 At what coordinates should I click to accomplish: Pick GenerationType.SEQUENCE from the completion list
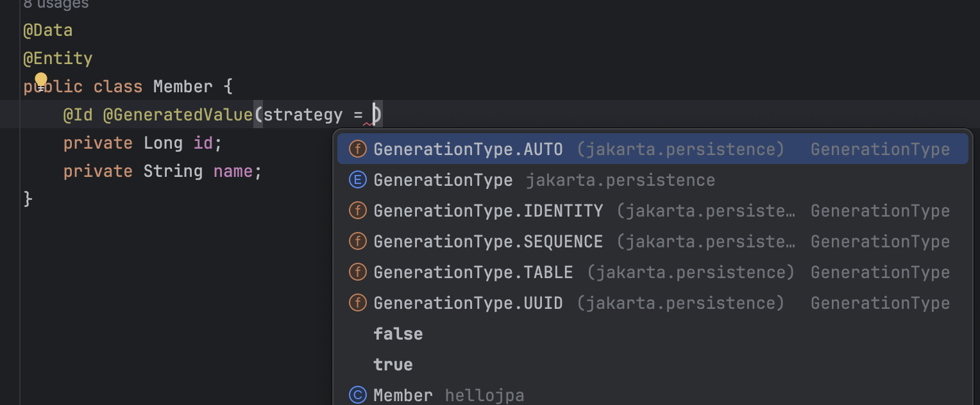click(x=652, y=242)
